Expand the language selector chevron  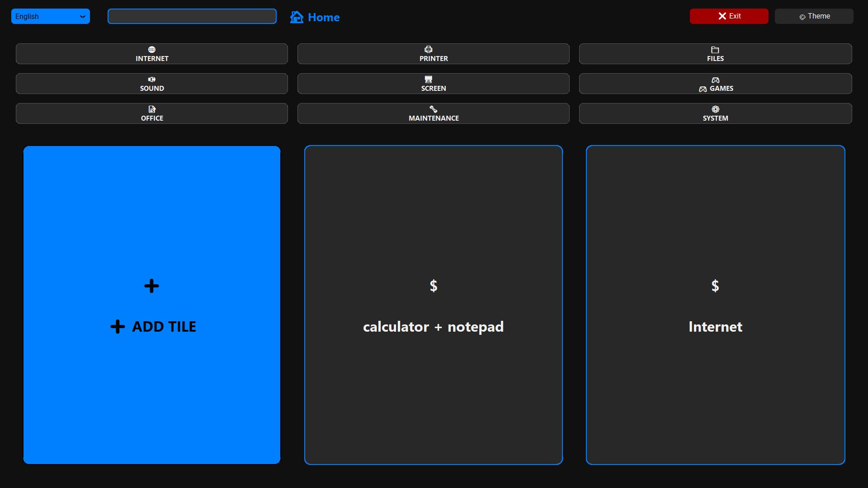83,17
